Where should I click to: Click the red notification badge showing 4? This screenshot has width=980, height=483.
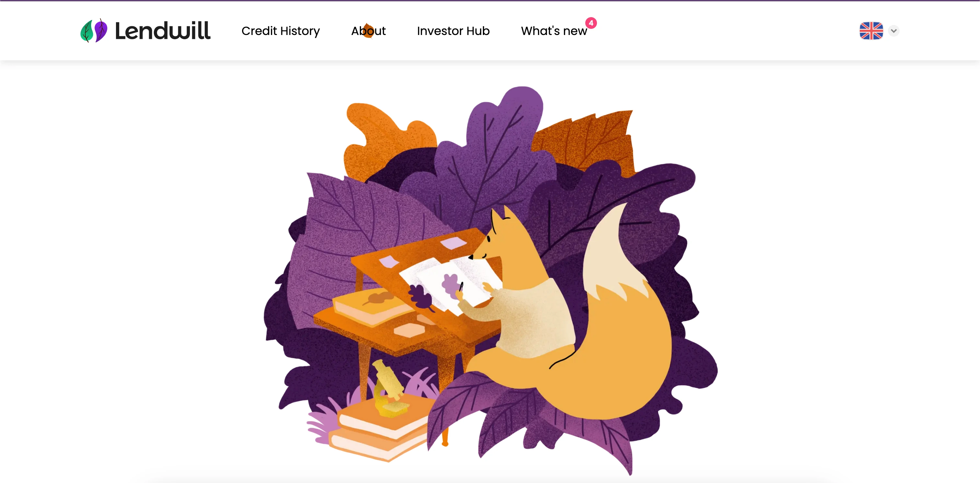tap(591, 23)
